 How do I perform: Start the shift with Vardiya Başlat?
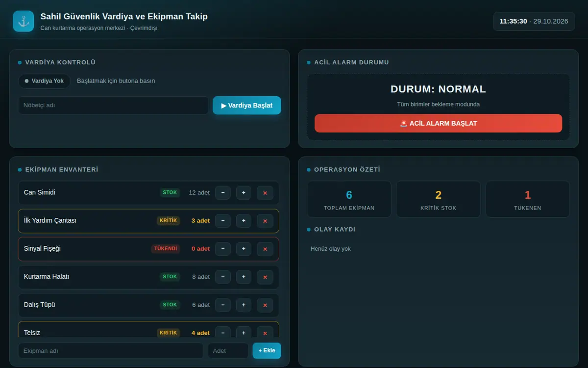pos(247,105)
